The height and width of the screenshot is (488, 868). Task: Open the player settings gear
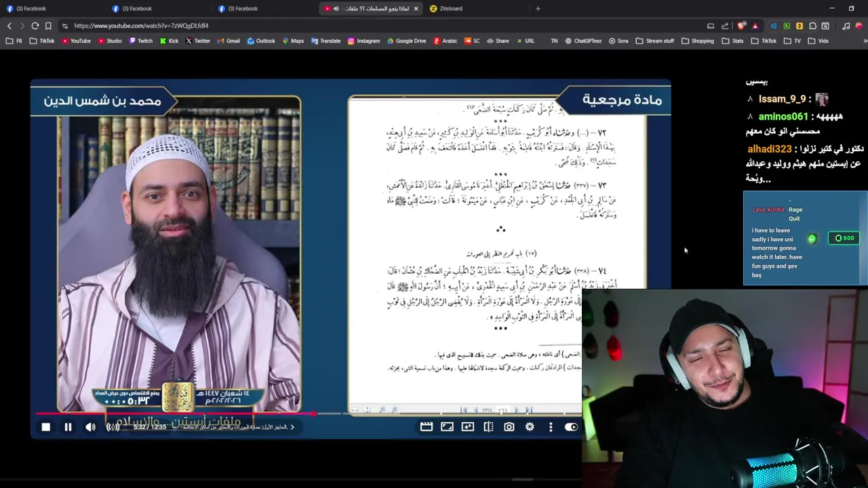coord(530,426)
